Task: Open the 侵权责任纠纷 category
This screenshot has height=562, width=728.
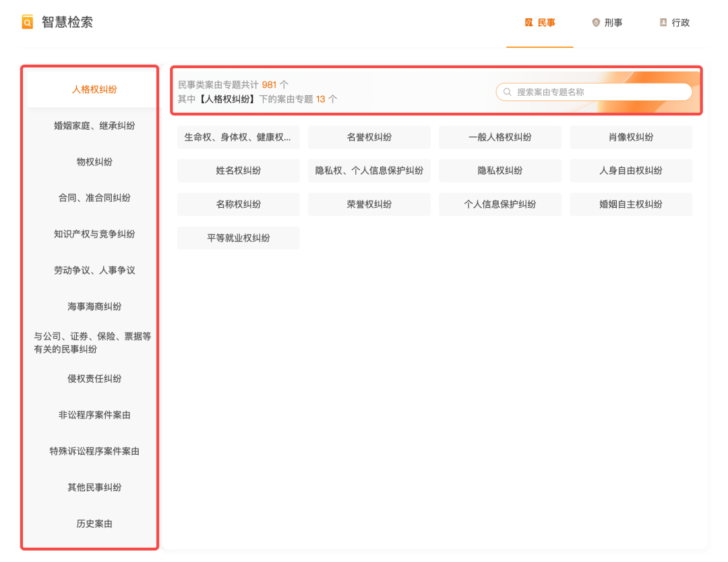Action: tap(90, 378)
